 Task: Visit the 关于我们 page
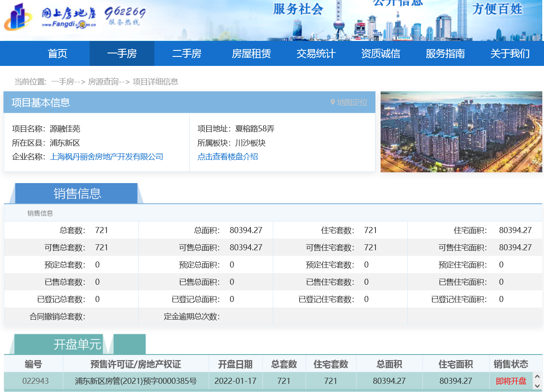point(510,54)
